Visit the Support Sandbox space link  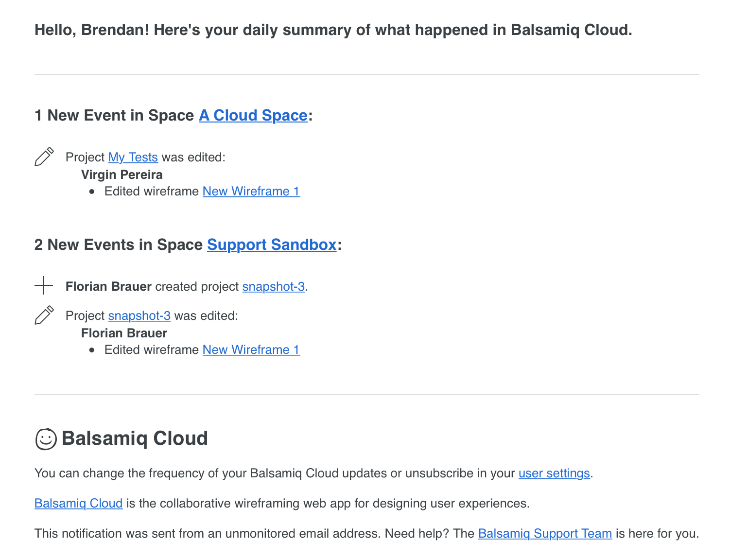point(272,245)
